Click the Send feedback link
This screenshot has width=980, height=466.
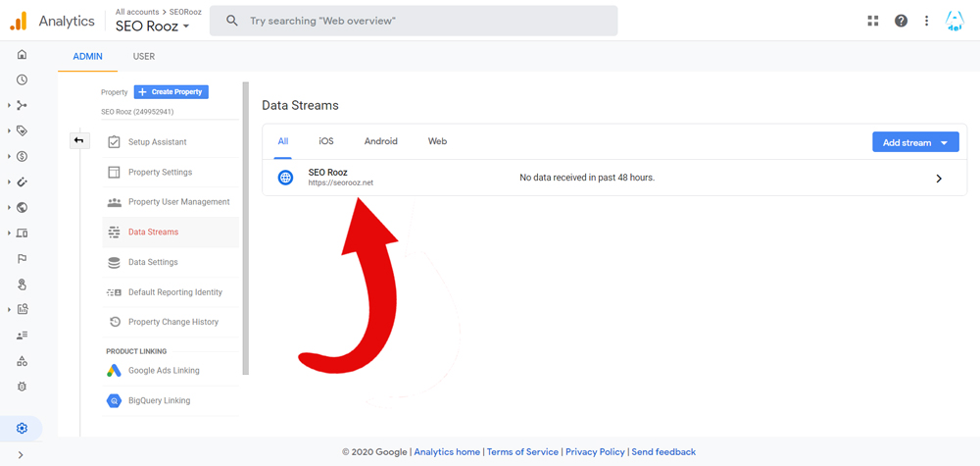[663, 451]
